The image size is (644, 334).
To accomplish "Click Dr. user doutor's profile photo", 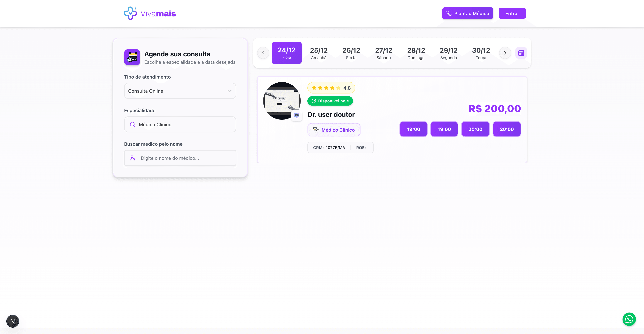I will (x=282, y=101).
